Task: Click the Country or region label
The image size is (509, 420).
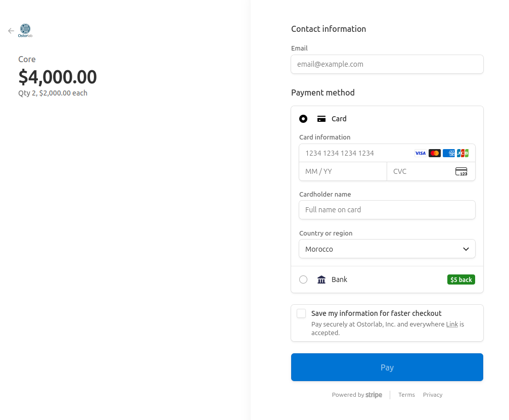Action: click(x=326, y=234)
